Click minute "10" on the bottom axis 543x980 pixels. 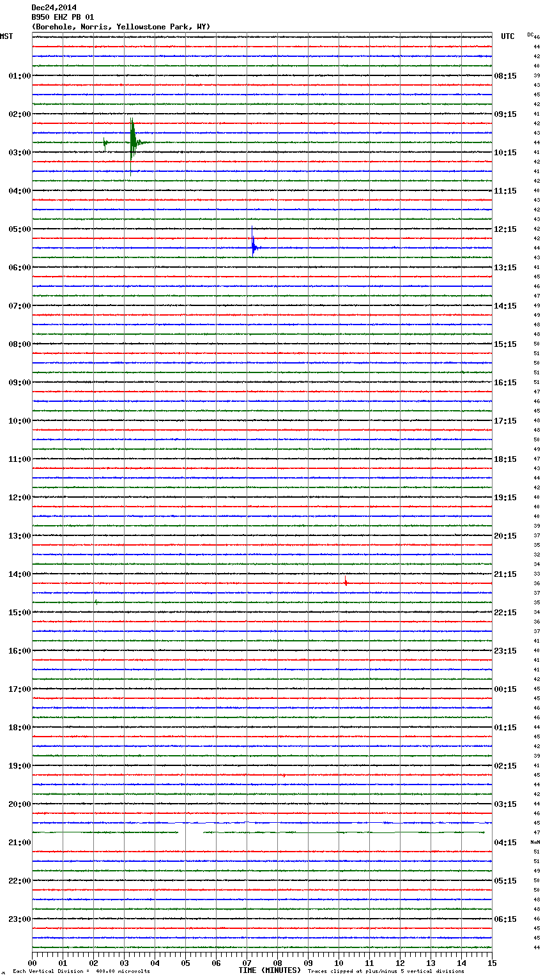point(339,963)
